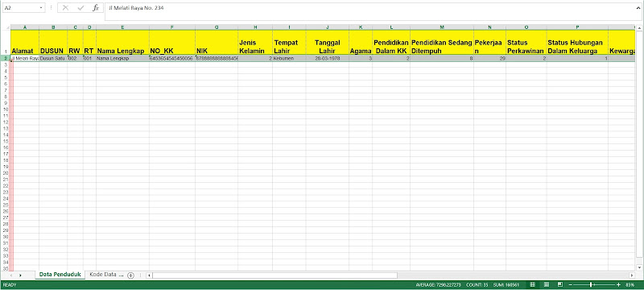Viewport: 644px width, 290px height.
Task: Open the Kode Data sheet tab
Action: pyautogui.click(x=106, y=275)
